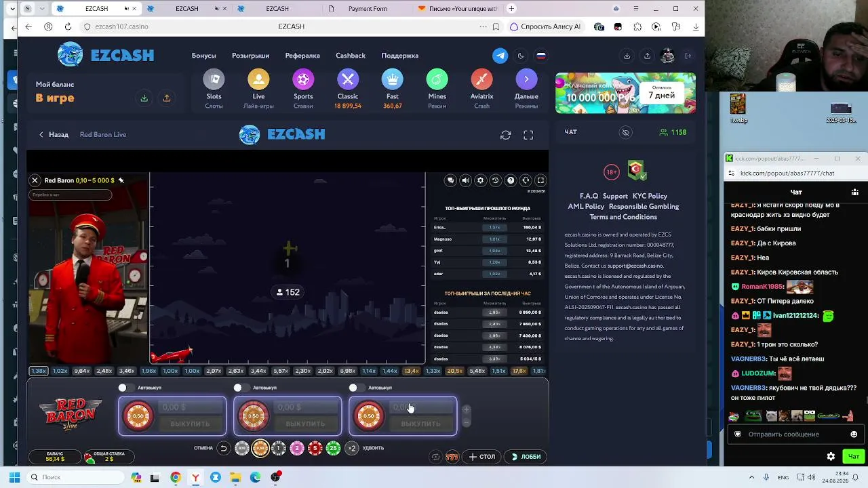Open the Live games category icon
868x488 pixels.
(258, 80)
